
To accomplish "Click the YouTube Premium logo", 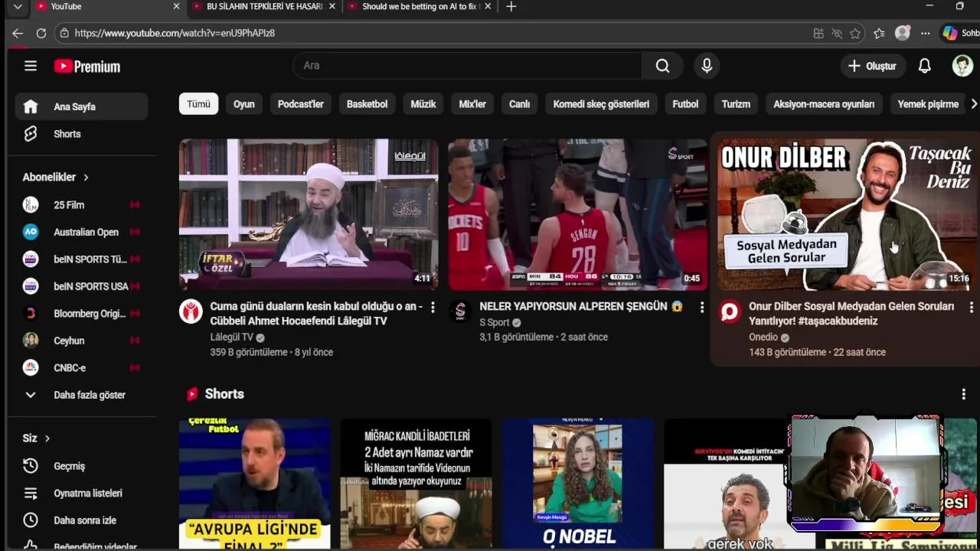I will coord(87,67).
